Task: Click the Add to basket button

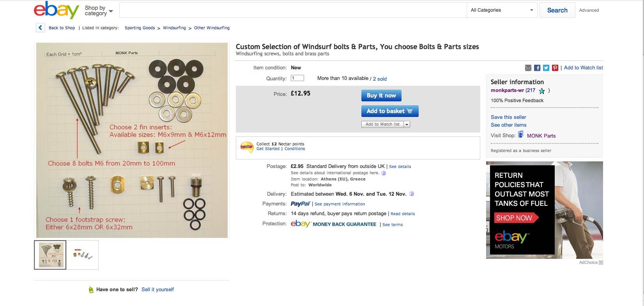Action: point(389,111)
